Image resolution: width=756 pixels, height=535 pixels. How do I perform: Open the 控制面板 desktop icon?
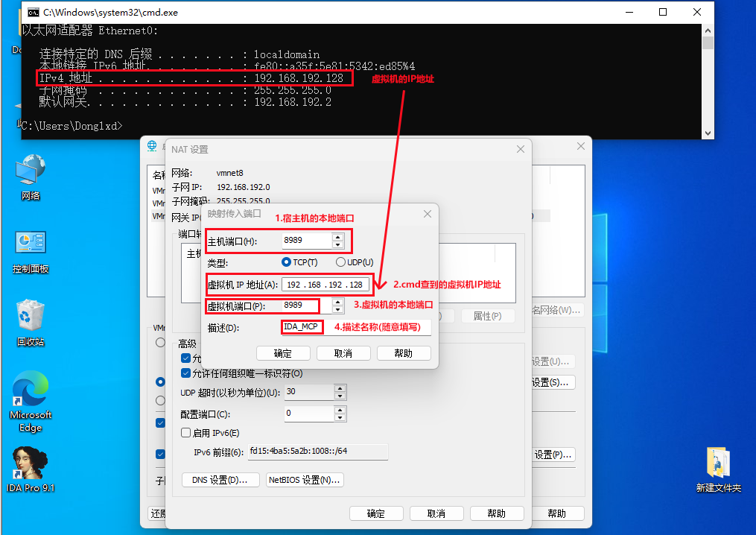tap(31, 251)
